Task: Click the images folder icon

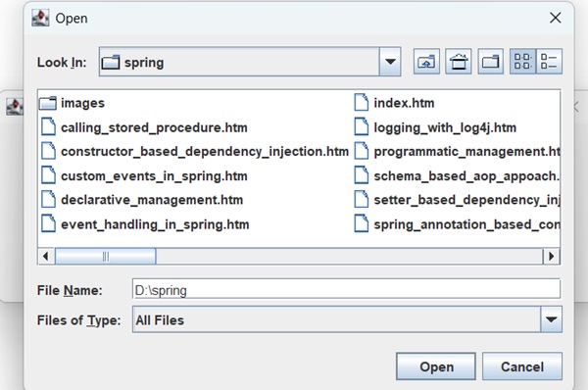Action: point(48,103)
